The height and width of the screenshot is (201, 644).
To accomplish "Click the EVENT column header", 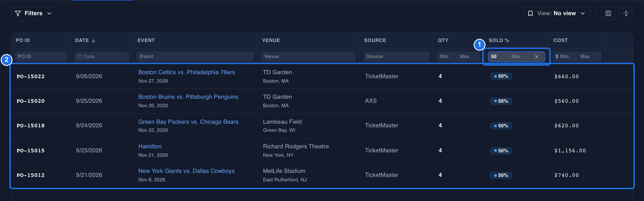I will pos(146,40).
